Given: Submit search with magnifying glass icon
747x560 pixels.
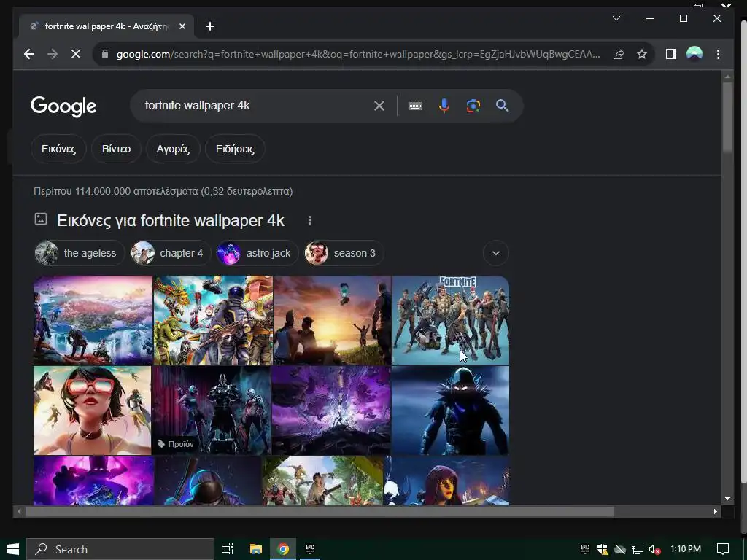Looking at the screenshot, I should point(502,106).
